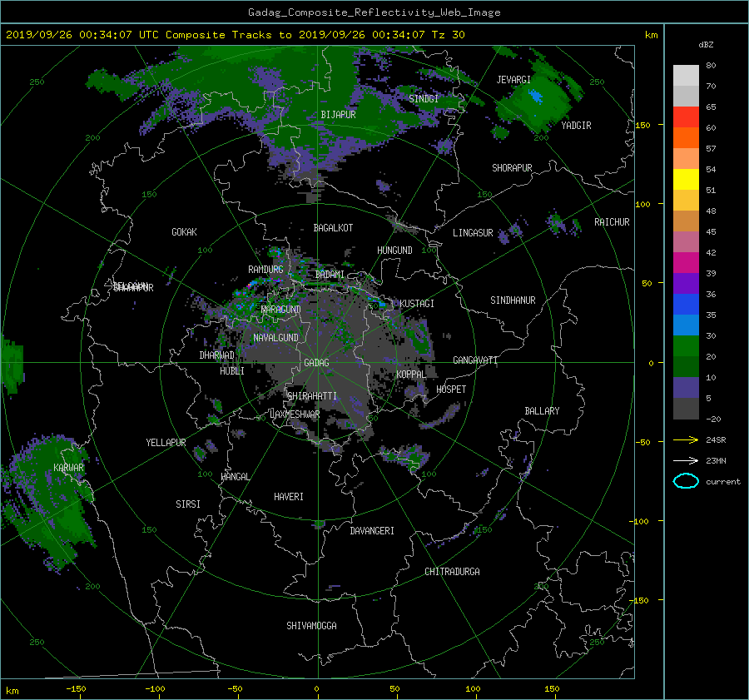The height and width of the screenshot is (700, 749).
Task: Click the dBZ legend heading
Action: [x=706, y=45]
